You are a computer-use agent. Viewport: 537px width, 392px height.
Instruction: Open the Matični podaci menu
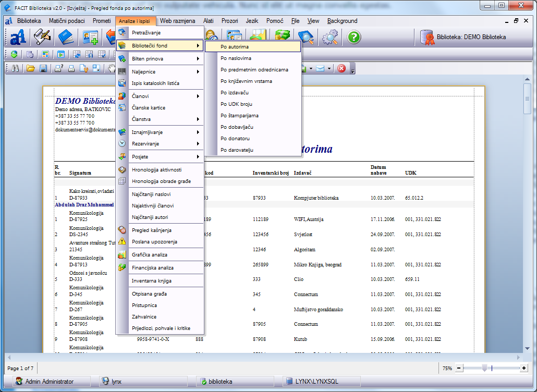[67, 21]
